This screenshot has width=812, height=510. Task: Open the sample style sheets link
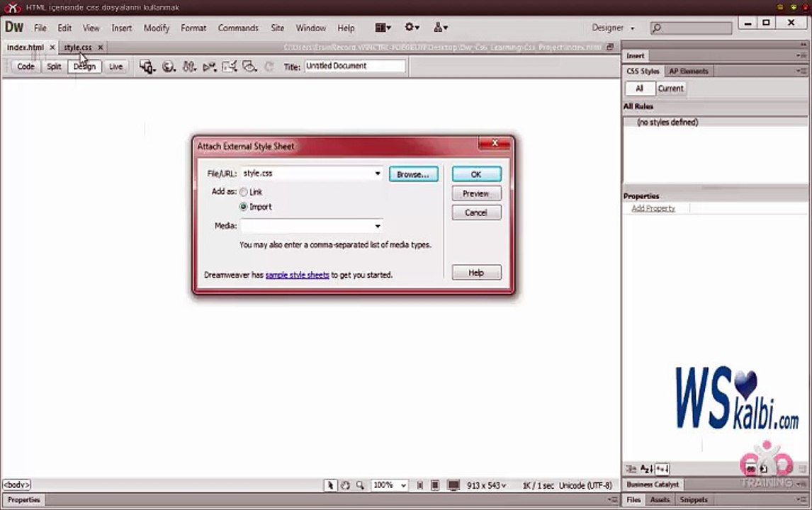coord(298,275)
